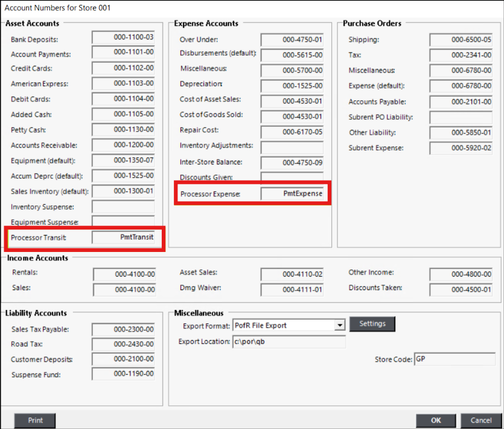Image resolution: width=504 pixels, height=429 pixels.
Task: Click the Discounts Taken field
Action: pyautogui.click(x=461, y=289)
